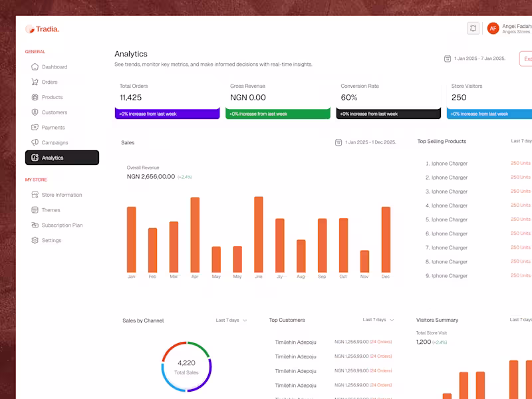Open the Subscription Plan sidebar item
The height and width of the screenshot is (399, 532).
coord(62,225)
